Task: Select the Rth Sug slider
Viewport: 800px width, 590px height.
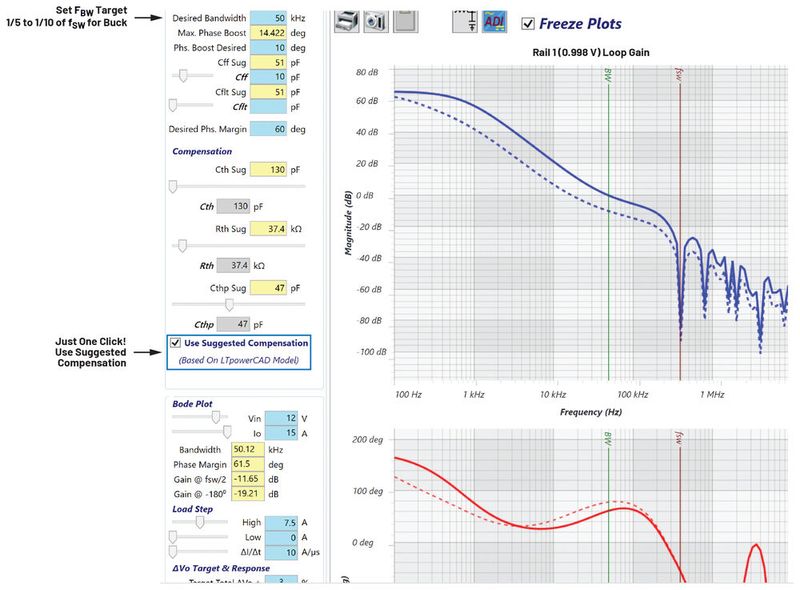Action: pos(183,245)
